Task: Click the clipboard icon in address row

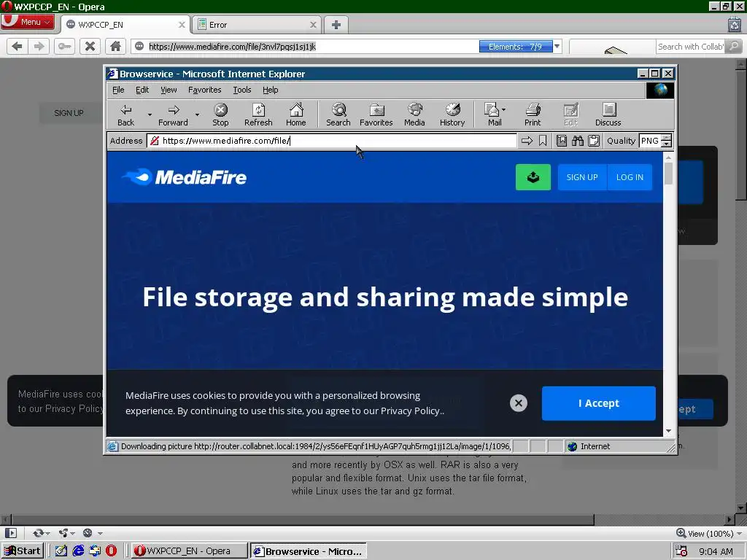Action: (594, 141)
